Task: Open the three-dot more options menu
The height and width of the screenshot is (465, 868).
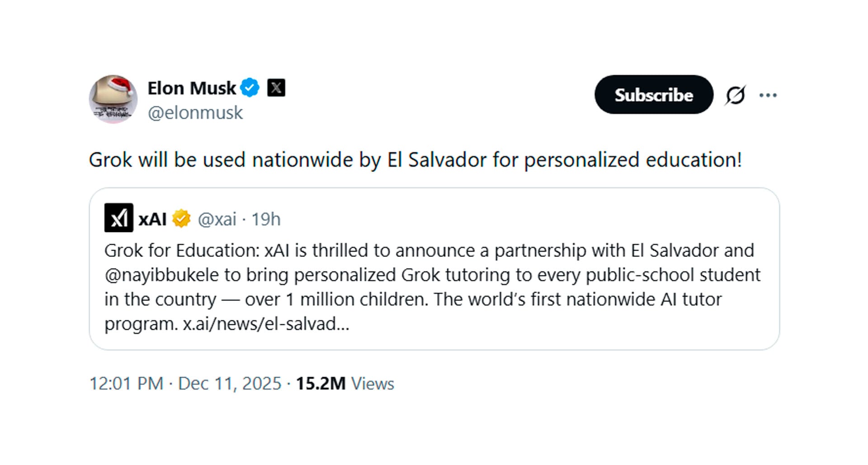Action: click(x=768, y=95)
